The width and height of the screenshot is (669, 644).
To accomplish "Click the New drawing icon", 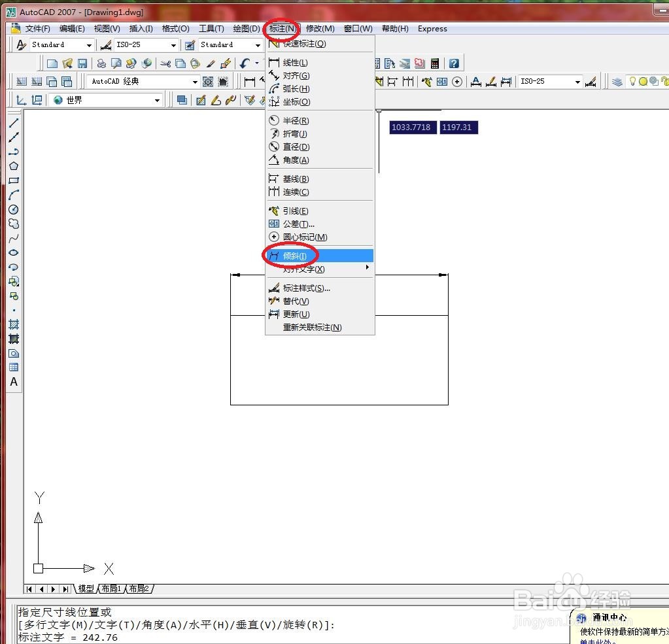I will (52, 63).
